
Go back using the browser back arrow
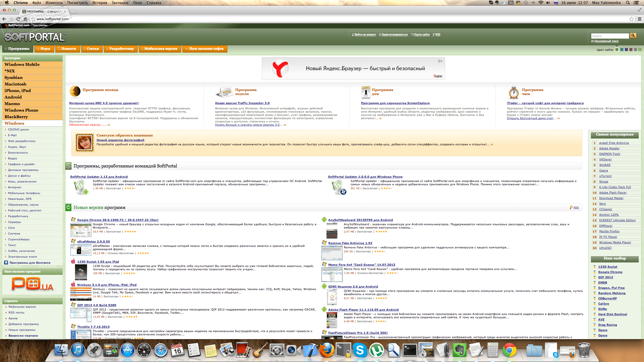coord(4,19)
